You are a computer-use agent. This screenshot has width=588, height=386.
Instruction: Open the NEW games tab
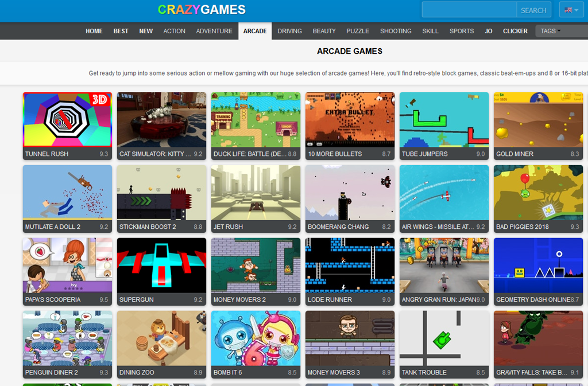146,31
